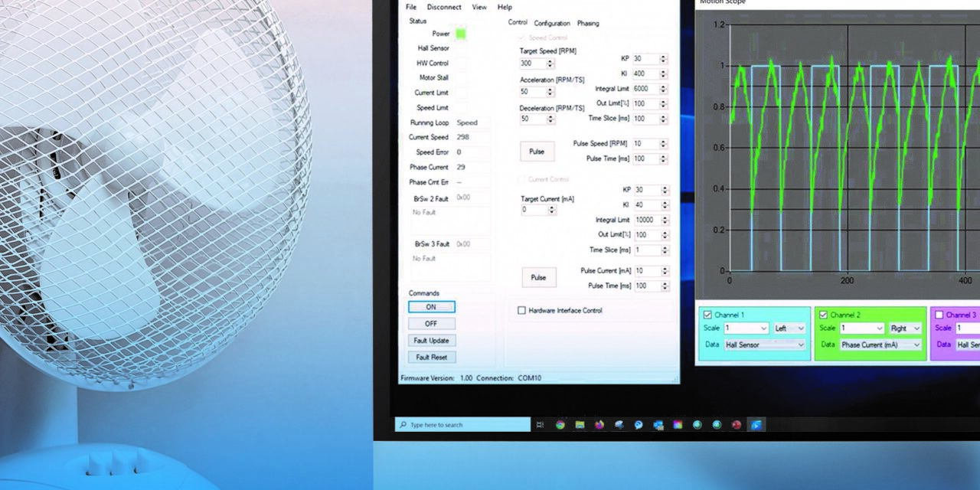
Task: Launch Firefox from the taskbar
Action: coord(599,424)
